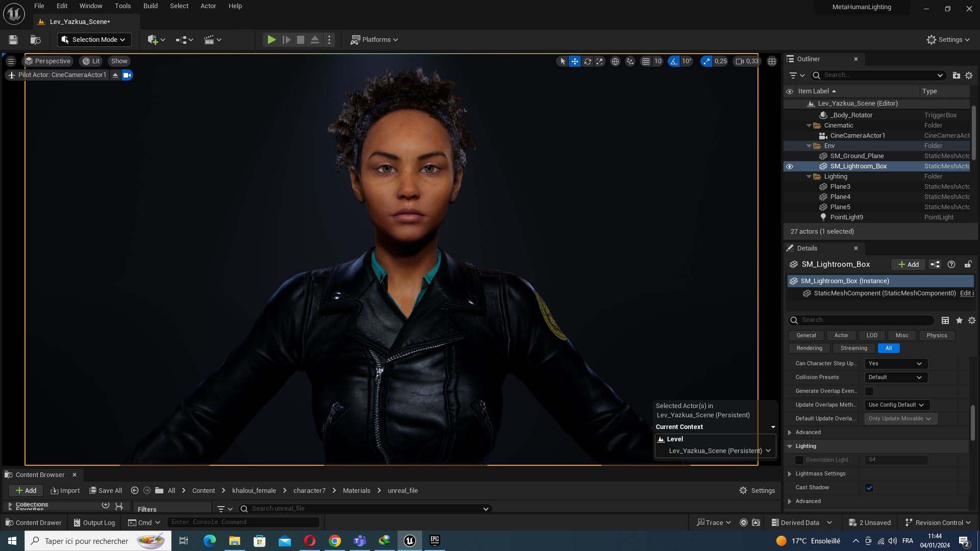Click the viewport layout maximize icon
Screen dimensions: 980x551
(x=772, y=61)
